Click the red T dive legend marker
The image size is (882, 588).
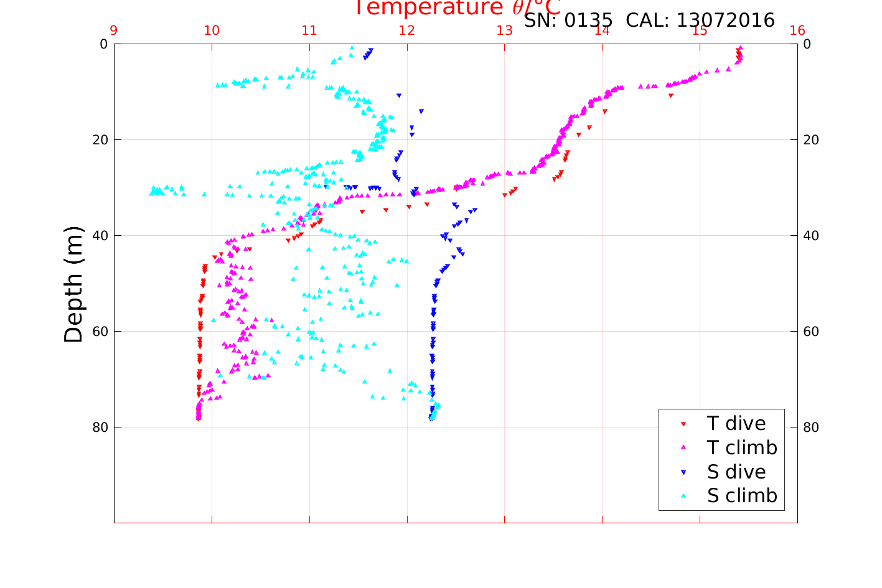(x=683, y=424)
